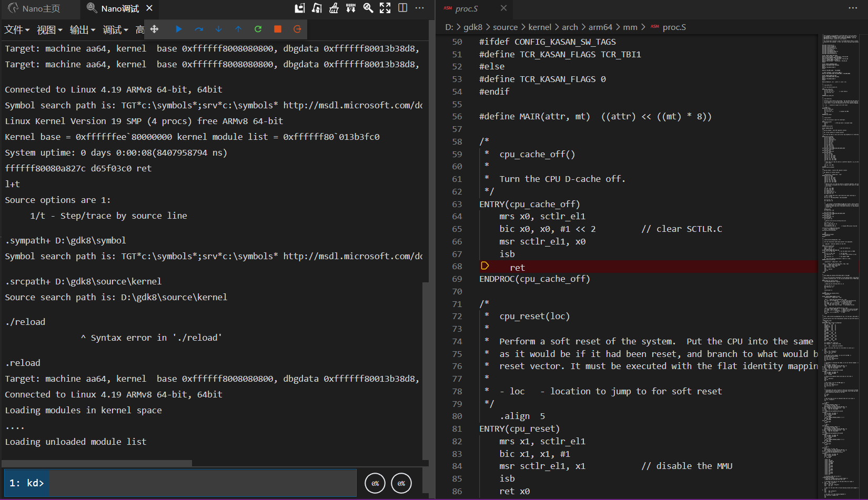Image resolution: width=868 pixels, height=500 pixels.
Task: Click '.sympath+ D:\gdk8\symbol' output line
Action: 65,241
